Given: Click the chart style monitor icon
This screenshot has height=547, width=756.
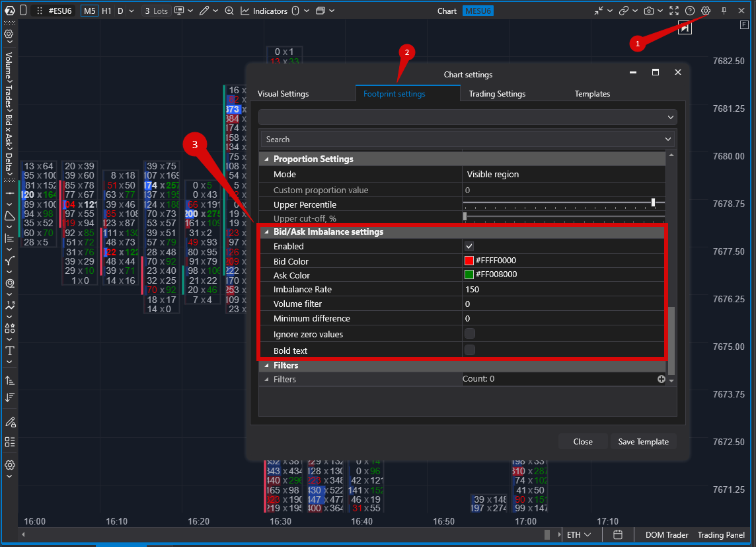Looking at the screenshot, I should (179, 11).
